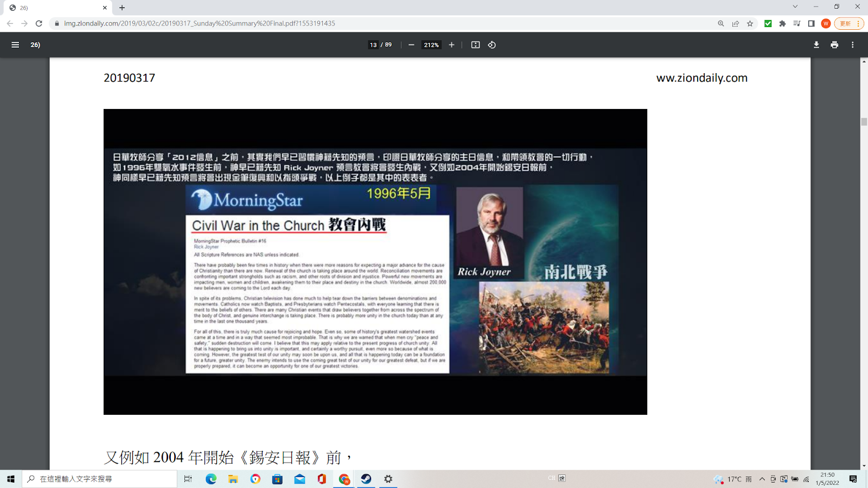Click the browser forward arrow
Viewport: 868px width, 488px height.
(24, 23)
